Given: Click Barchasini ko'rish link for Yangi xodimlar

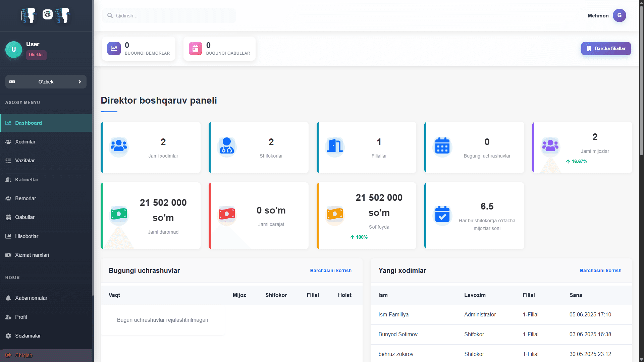Looking at the screenshot, I should click(600, 270).
